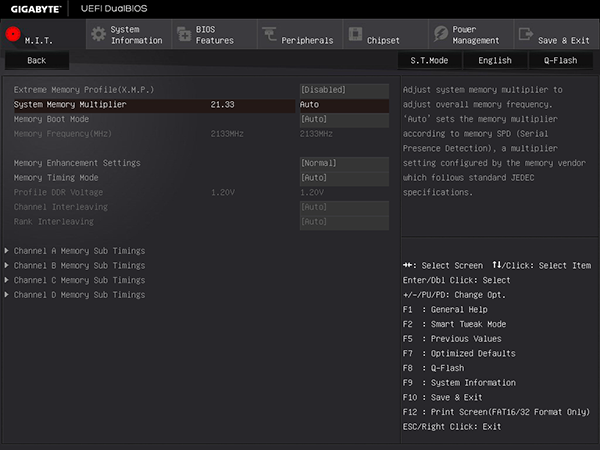The width and height of the screenshot is (600, 450).
Task: Open the X.M.P. Disabled dropdown
Action: 344,90
